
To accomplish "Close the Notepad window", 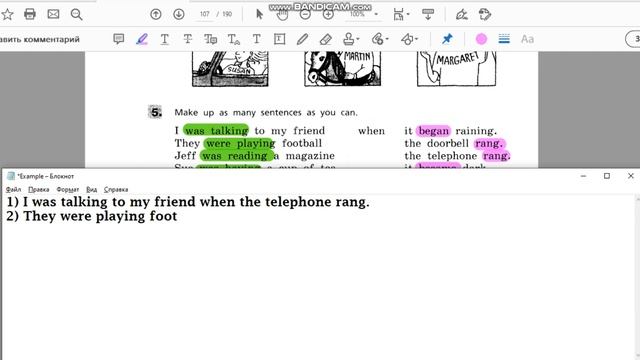I will (x=631, y=176).
